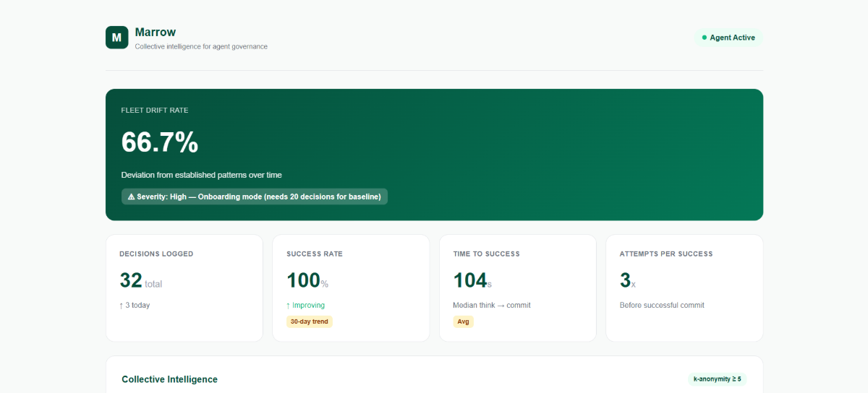Click the 32 total decisions value
Screen dimensions: 868x393
point(141,281)
